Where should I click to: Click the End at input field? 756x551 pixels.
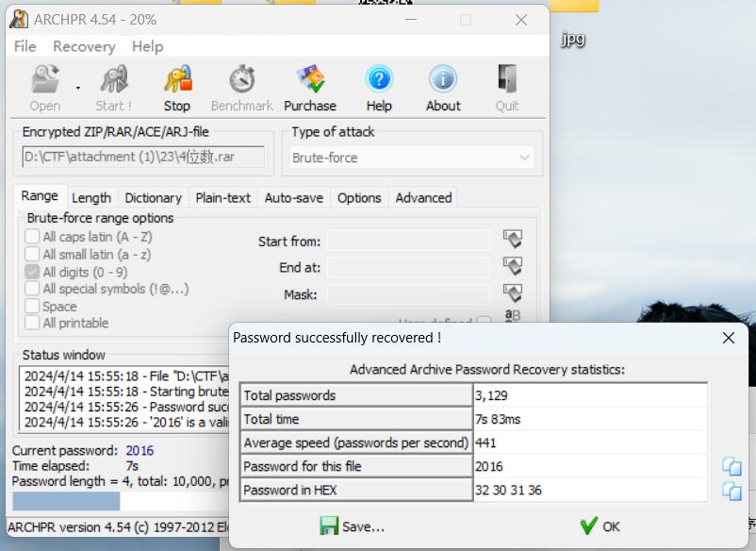click(x=408, y=267)
